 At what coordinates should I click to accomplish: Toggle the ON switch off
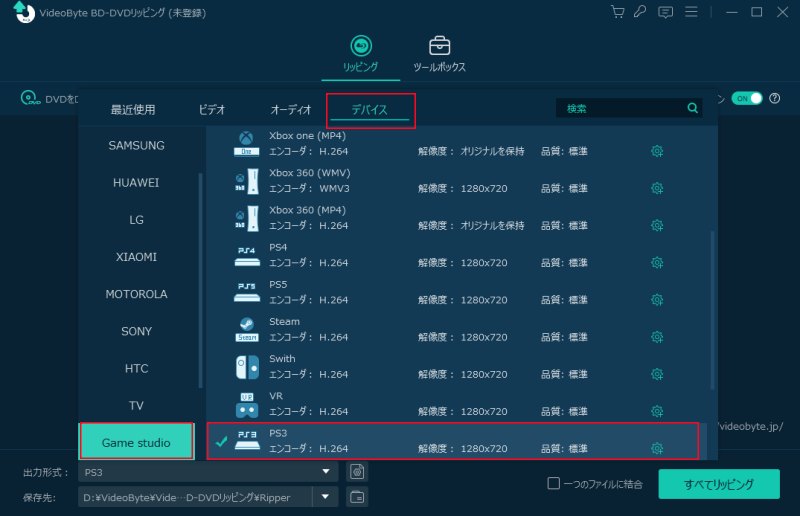point(746,99)
